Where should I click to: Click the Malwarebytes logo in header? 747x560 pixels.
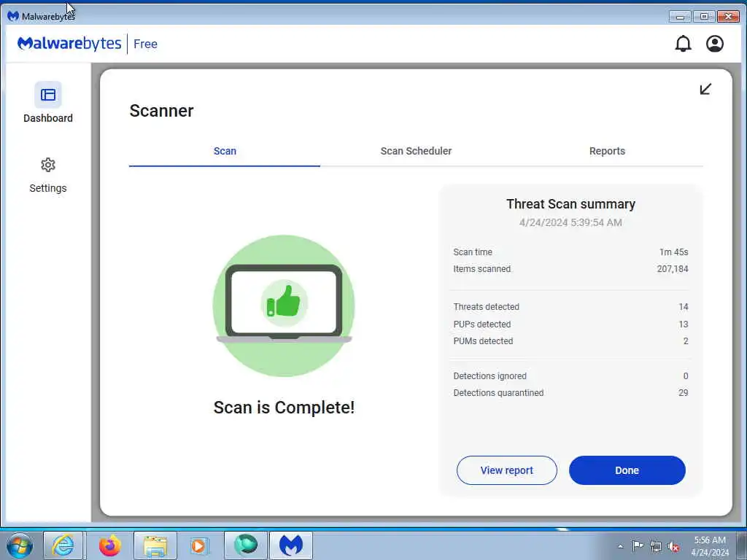pos(69,44)
